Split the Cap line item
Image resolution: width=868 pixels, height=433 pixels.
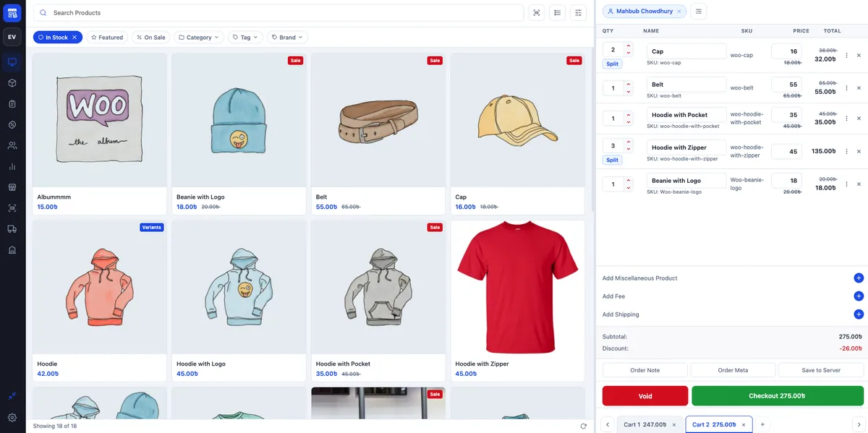(613, 64)
